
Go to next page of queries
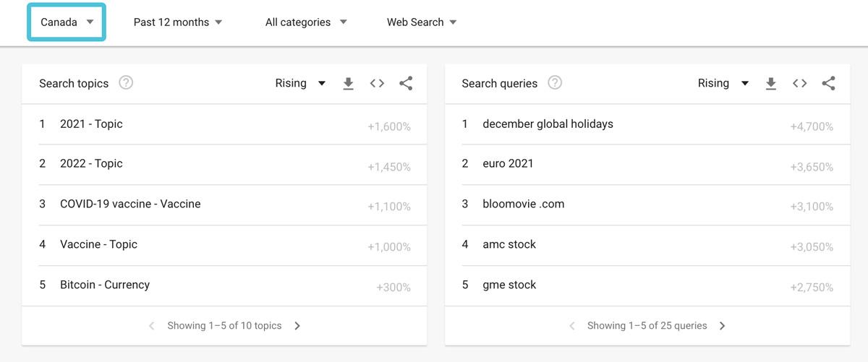pos(722,326)
